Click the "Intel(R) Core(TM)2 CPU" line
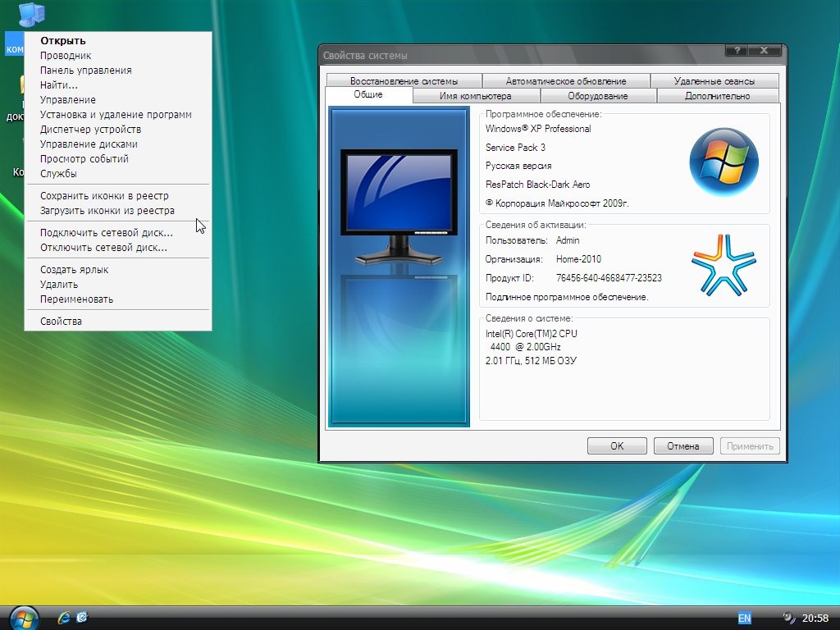Image resolution: width=840 pixels, height=630 pixels. click(532, 334)
